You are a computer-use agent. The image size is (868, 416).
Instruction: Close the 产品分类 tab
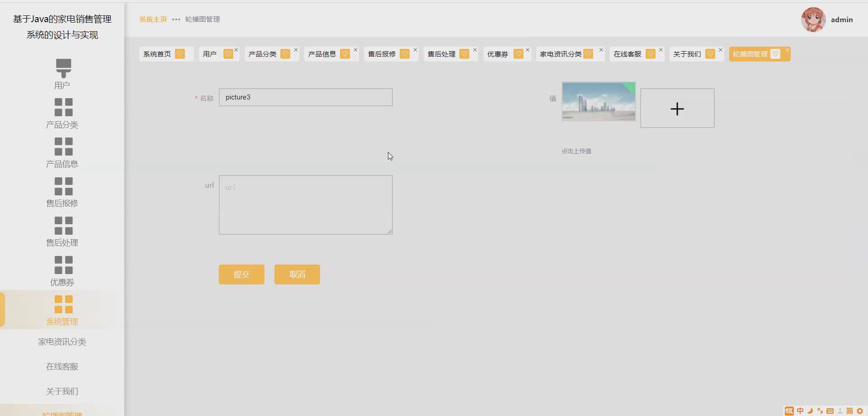296,50
